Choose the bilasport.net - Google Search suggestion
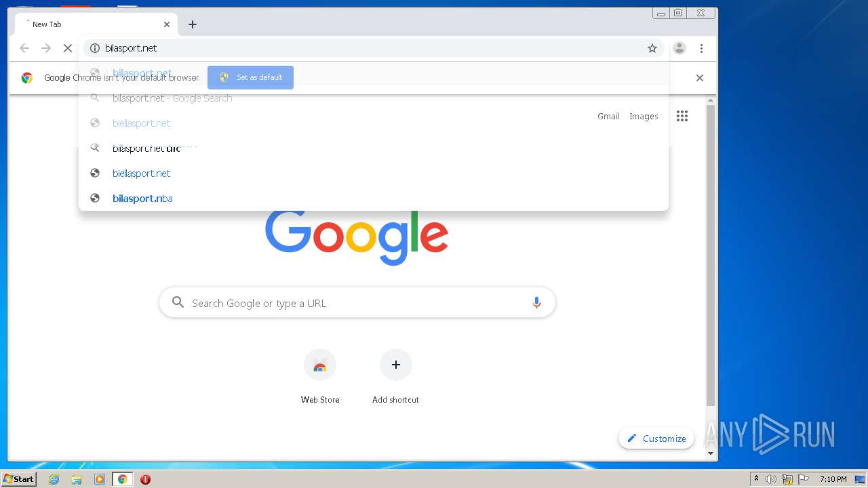Viewport: 868px width, 488px height. coord(374,98)
